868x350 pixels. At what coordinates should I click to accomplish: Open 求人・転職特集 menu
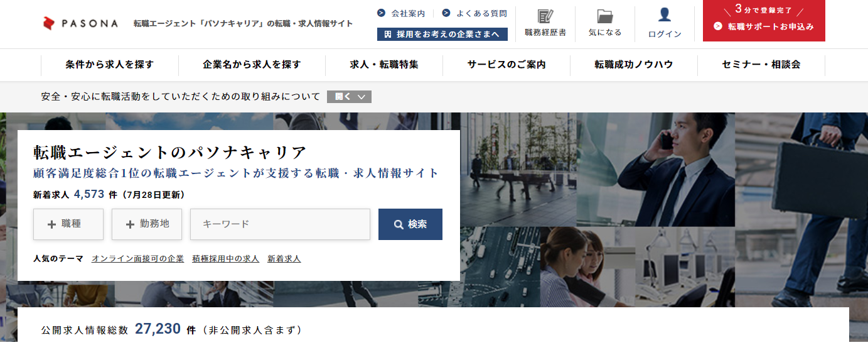(x=384, y=65)
